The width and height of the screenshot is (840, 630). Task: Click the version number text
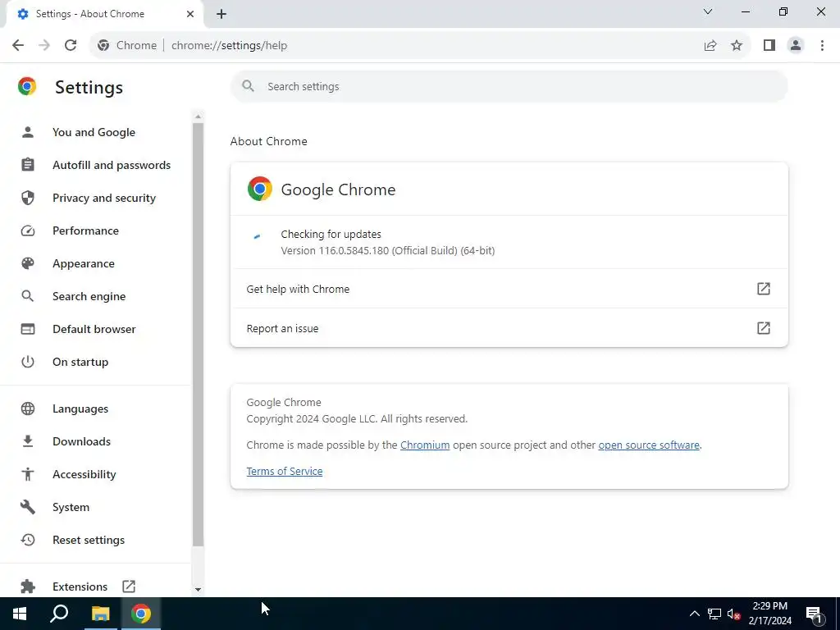coord(388,251)
